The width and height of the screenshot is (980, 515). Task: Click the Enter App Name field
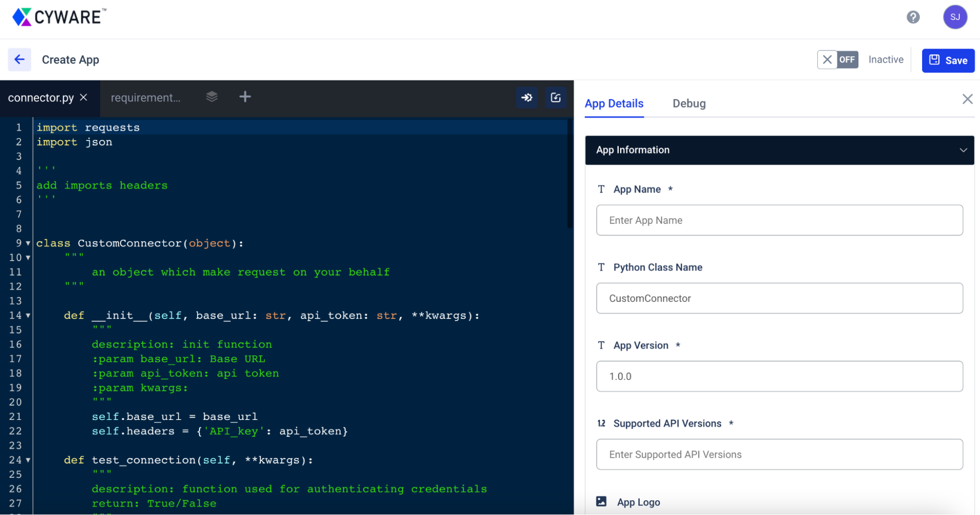click(779, 221)
